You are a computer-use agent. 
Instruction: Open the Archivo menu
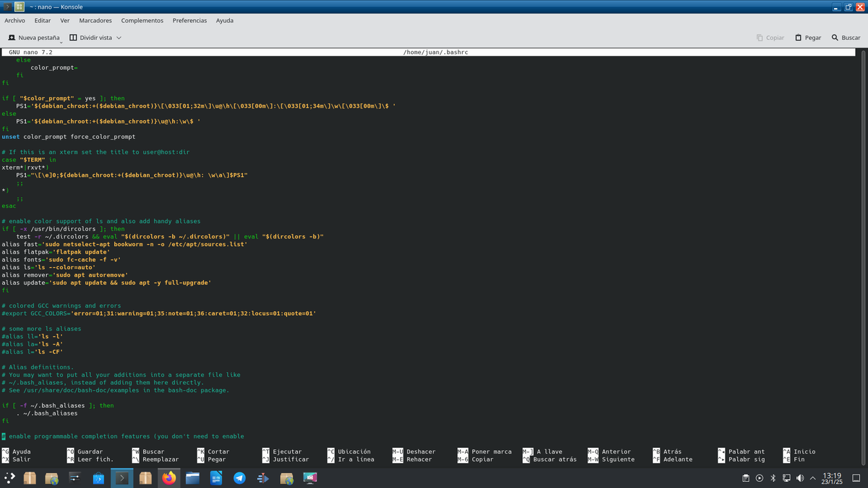(15, 20)
